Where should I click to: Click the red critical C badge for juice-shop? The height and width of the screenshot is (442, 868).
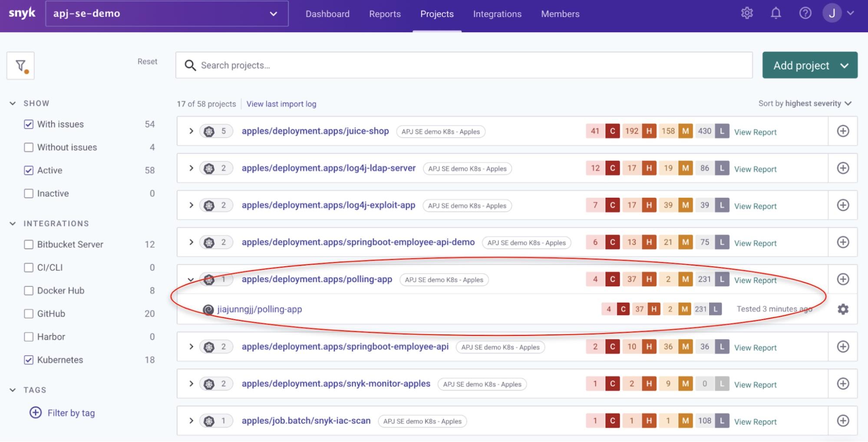pos(613,131)
